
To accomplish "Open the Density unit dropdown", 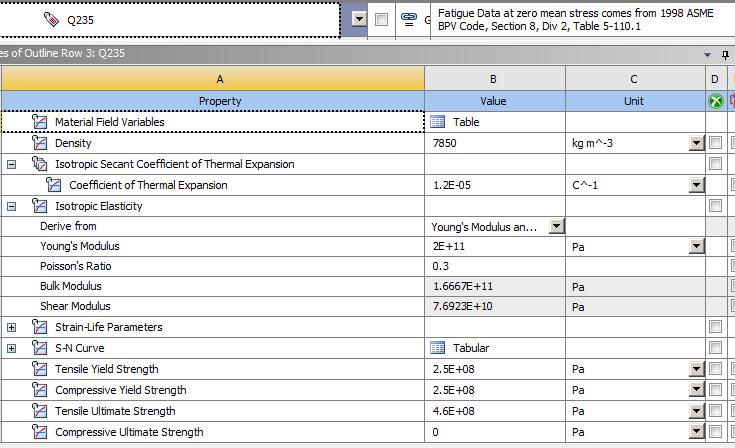I will (696, 143).
